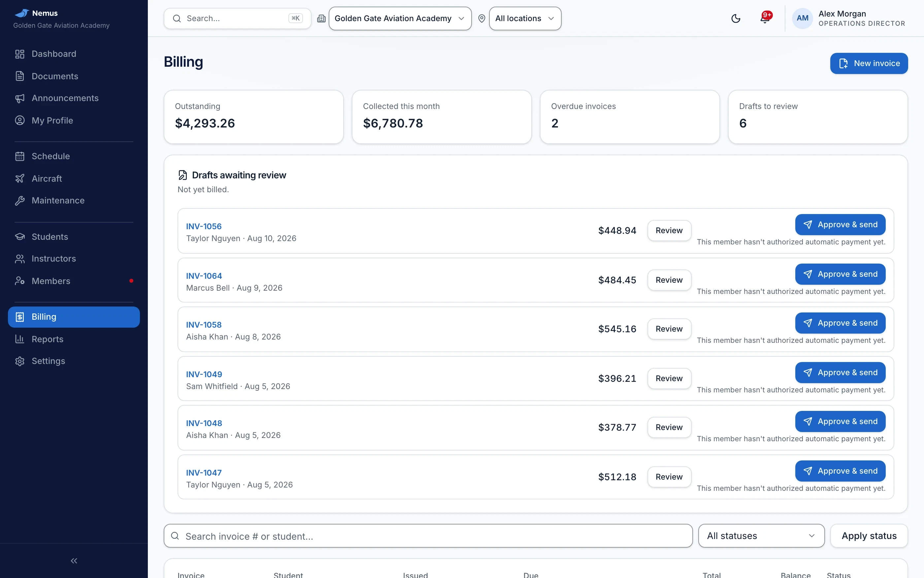Review invoice INV-1049
The width and height of the screenshot is (924, 578).
[669, 379]
